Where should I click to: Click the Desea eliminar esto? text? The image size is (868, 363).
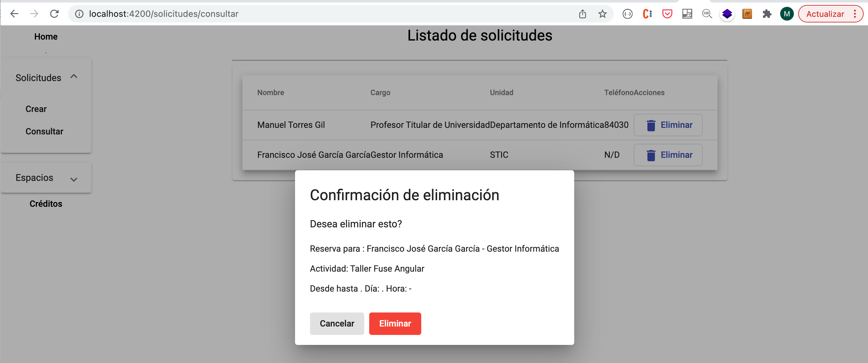(356, 224)
